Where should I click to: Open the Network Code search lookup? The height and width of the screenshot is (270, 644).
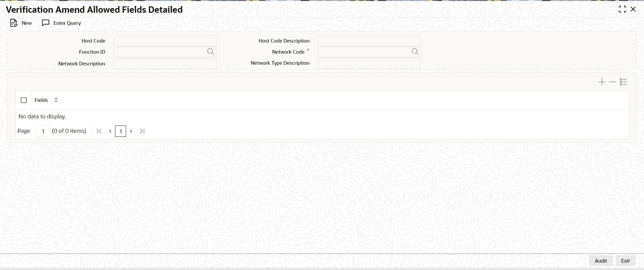click(x=415, y=52)
